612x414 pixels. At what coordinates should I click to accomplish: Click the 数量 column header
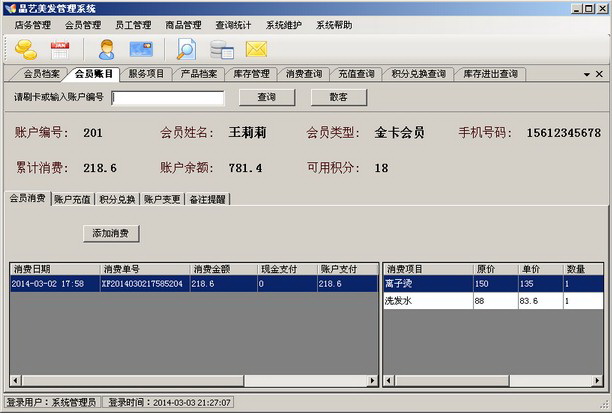pyautogui.click(x=583, y=269)
